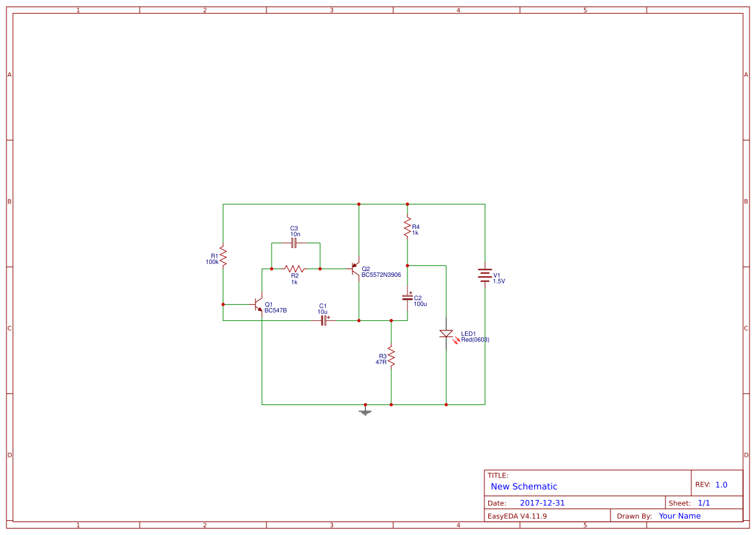Click the LED1 Red(0603) diode symbol
Image resolution: width=756 pixels, height=535 pixels.
pyautogui.click(x=446, y=334)
